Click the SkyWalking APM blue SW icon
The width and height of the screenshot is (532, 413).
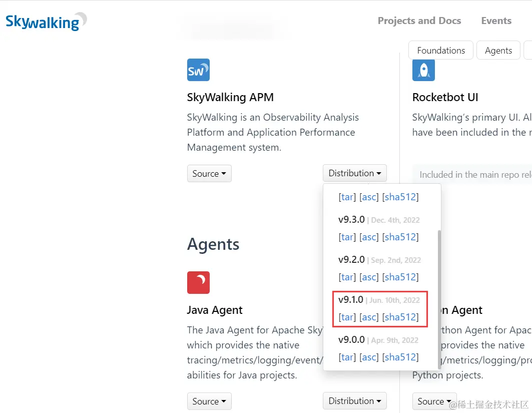point(198,70)
